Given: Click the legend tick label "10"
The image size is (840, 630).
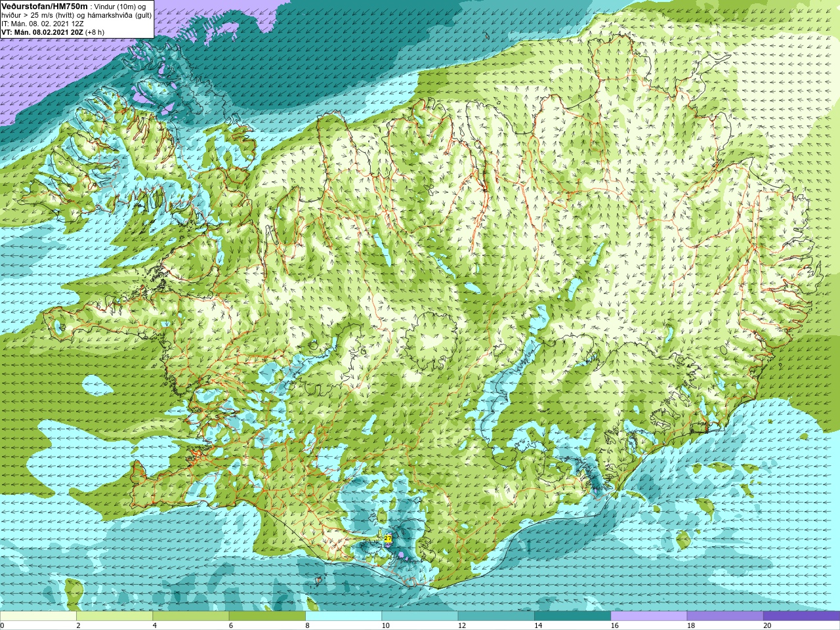Looking at the screenshot, I should (x=385, y=625).
